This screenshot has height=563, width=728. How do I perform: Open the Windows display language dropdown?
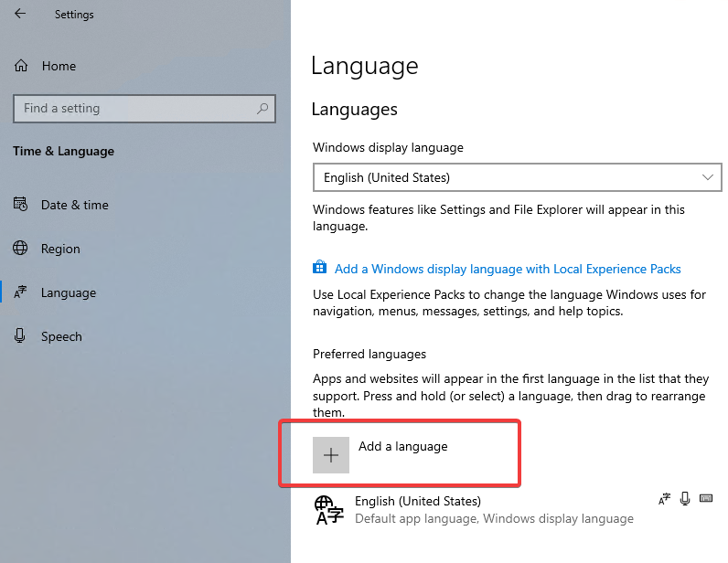pyautogui.click(x=518, y=177)
